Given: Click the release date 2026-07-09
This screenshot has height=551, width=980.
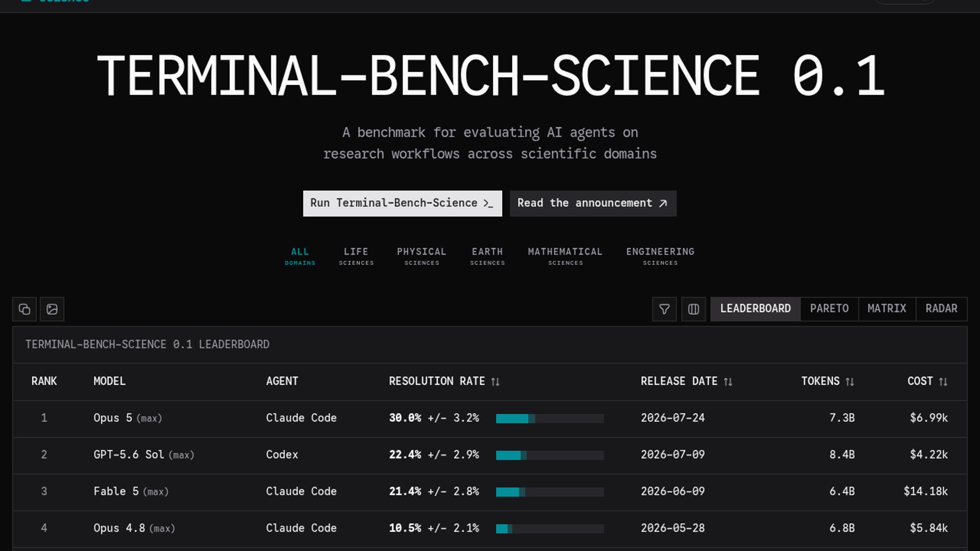Looking at the screenshot, I should (x=673, y=455).
